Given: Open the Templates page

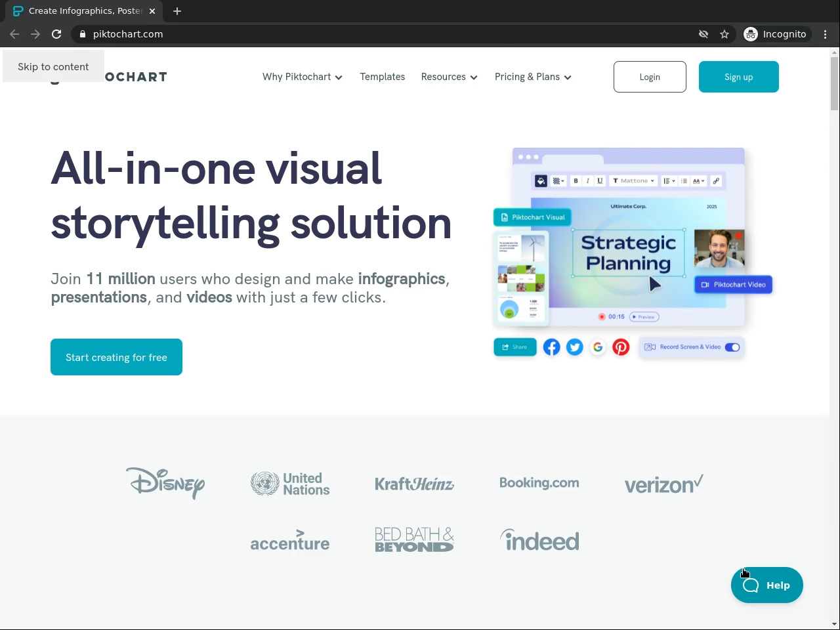Looking at the screenshot, I should (383, 77).
